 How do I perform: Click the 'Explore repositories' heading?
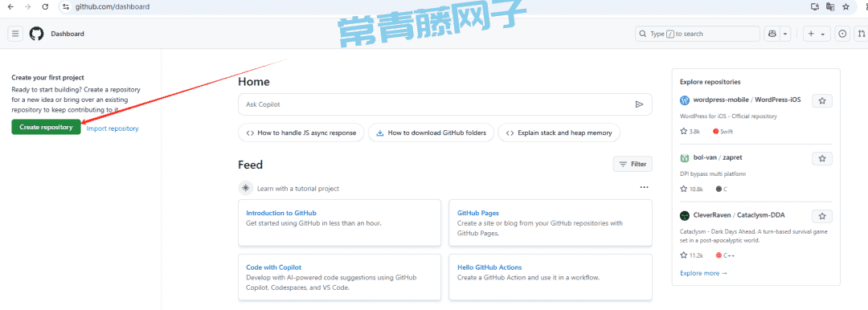(710, 82)
